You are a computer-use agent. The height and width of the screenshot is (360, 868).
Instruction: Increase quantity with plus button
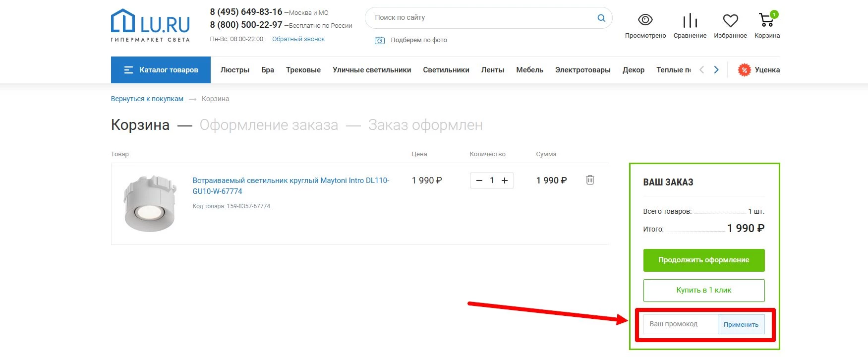505,180
